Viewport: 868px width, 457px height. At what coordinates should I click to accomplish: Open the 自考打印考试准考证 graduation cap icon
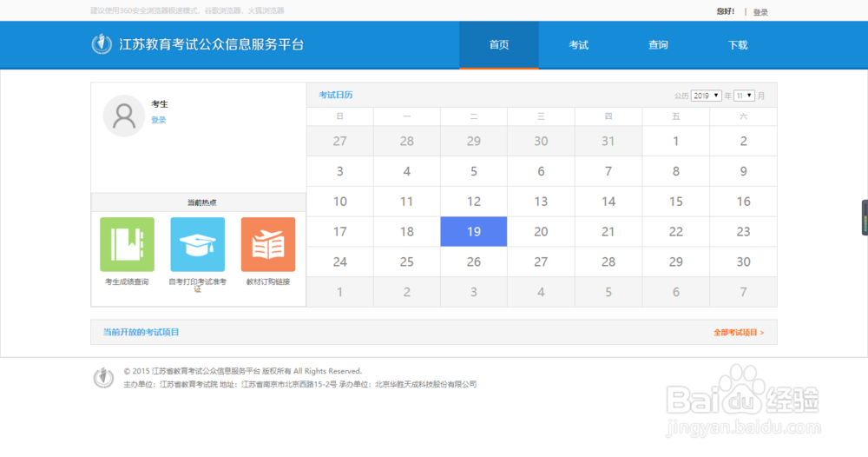(198, 244)
